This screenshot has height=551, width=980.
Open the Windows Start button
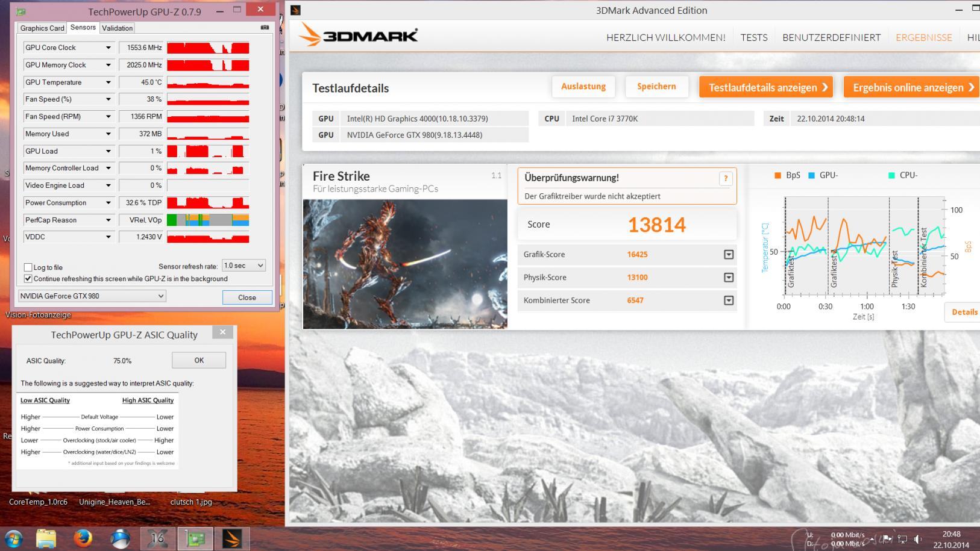pyautogui.click(x=13, y=538)
